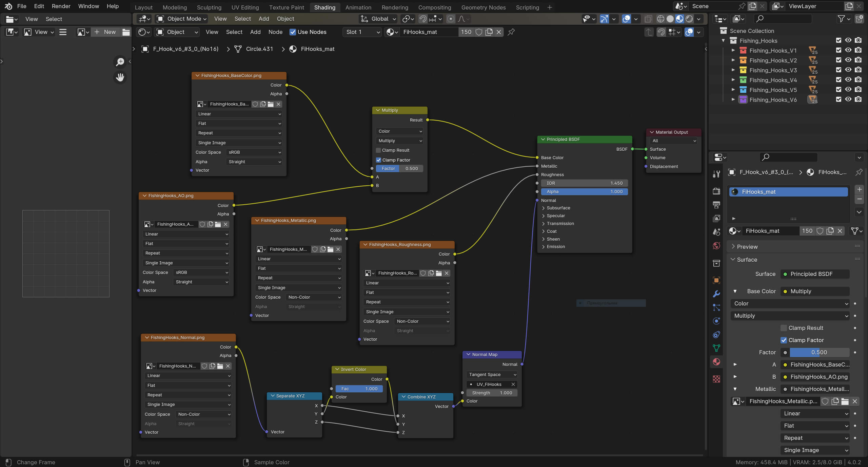Unlink image X on FishingHooks_Roughness node
Viewport: 868px width, 467px height.
point(447,273)
